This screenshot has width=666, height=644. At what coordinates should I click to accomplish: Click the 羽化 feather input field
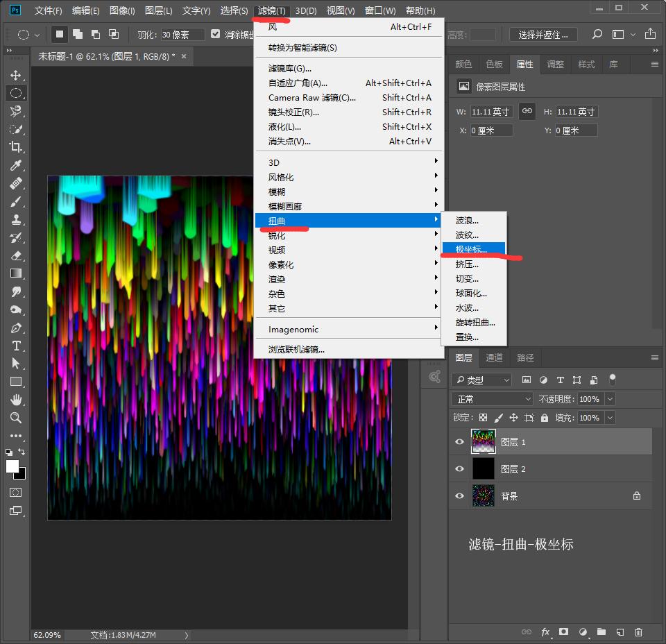[x=182, y=35]
